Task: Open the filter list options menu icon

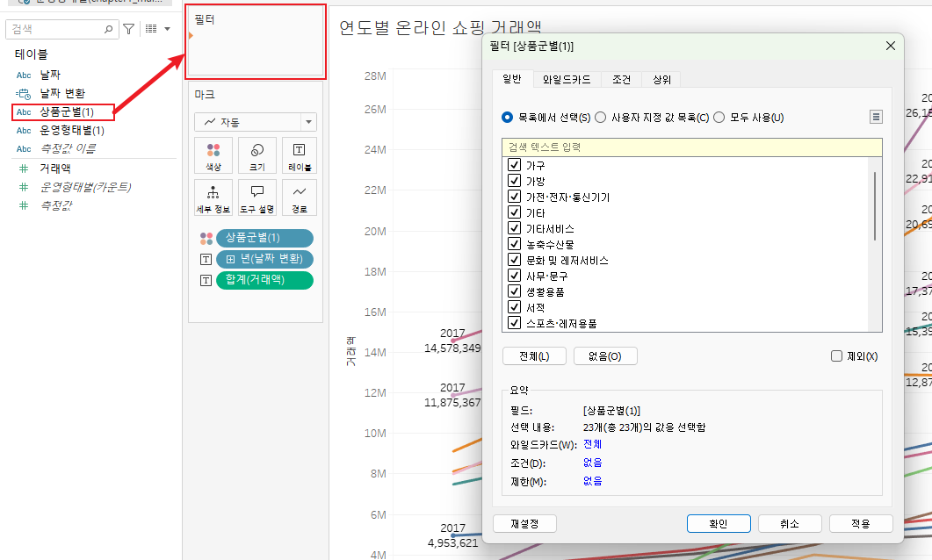Action: 876,117
